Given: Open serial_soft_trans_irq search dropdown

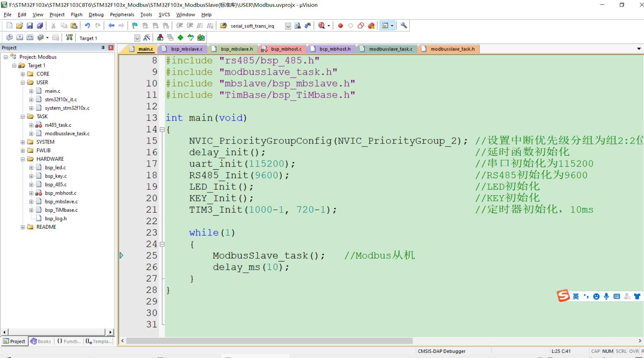Looking at the screenshot, I should tap(288, 26).
